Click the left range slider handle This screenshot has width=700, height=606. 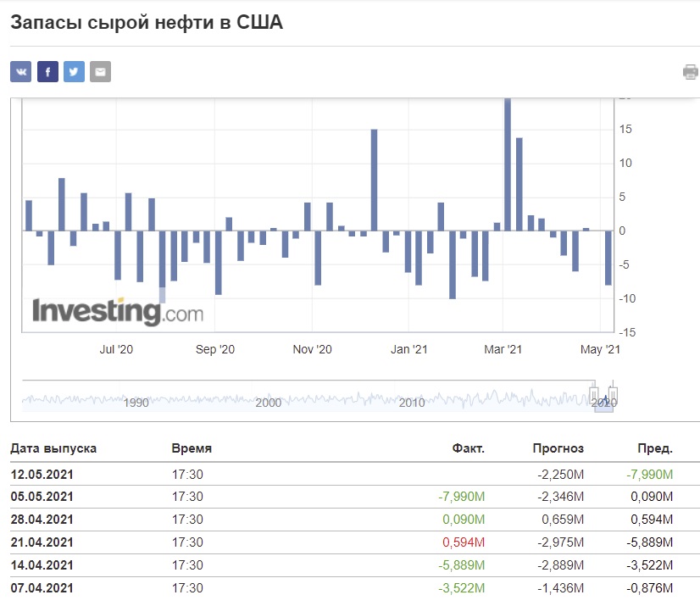594,393
